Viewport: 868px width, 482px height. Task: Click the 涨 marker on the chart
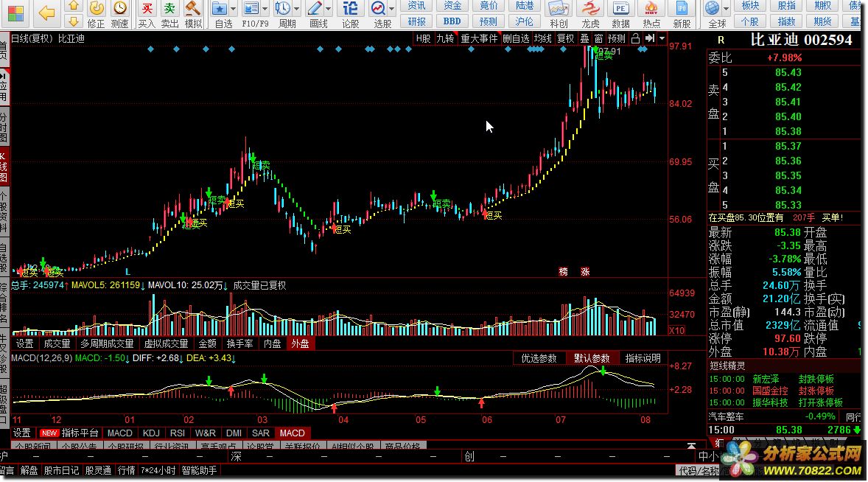[585, 272]
